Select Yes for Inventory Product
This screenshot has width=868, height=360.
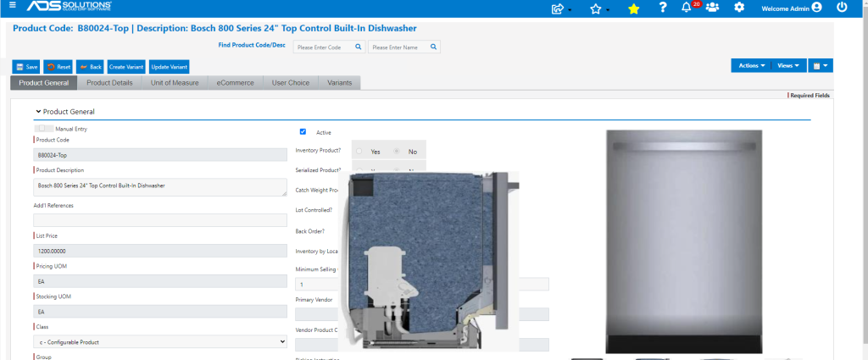pyautogui.click(x=359, y=151)
